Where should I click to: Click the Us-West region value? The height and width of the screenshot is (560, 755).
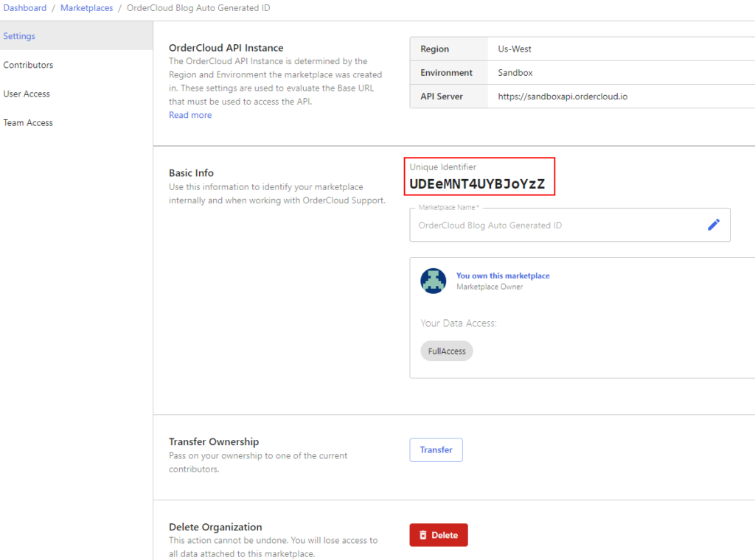click(515, 49)
